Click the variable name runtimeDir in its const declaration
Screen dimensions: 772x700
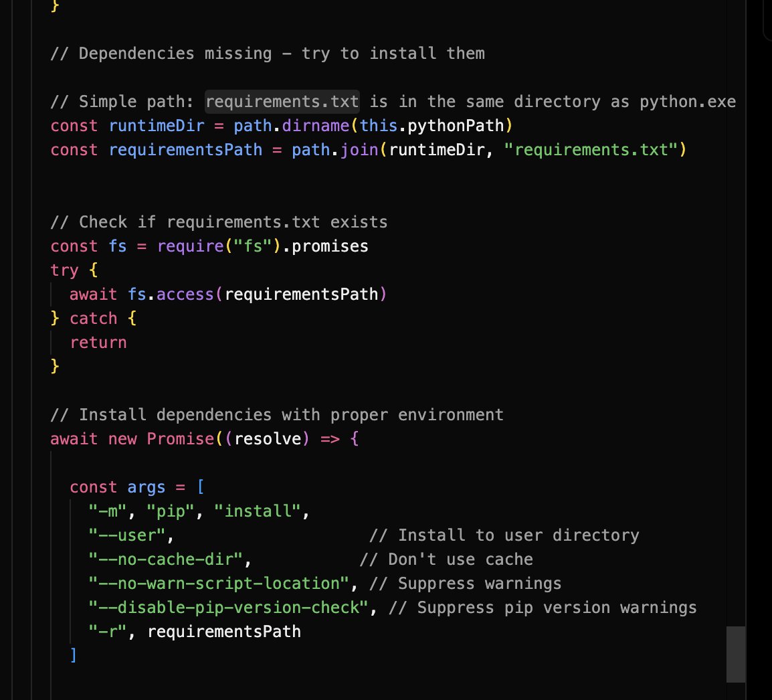(157, 126)
